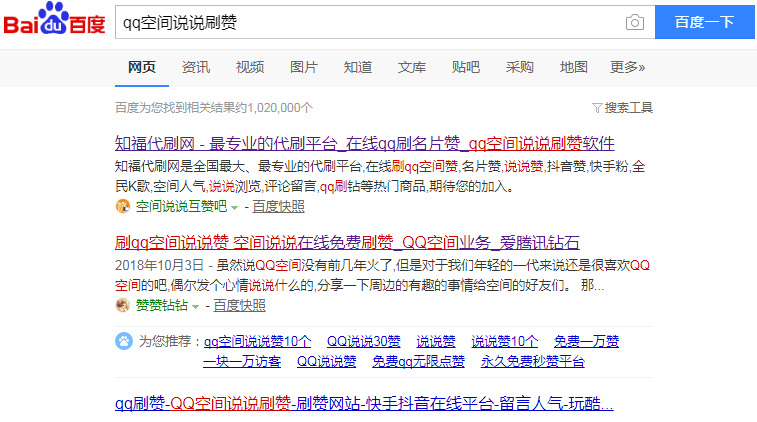The image size is (757, 422).
Task: Open the 地图 tab
Action: tap(573, 67)
